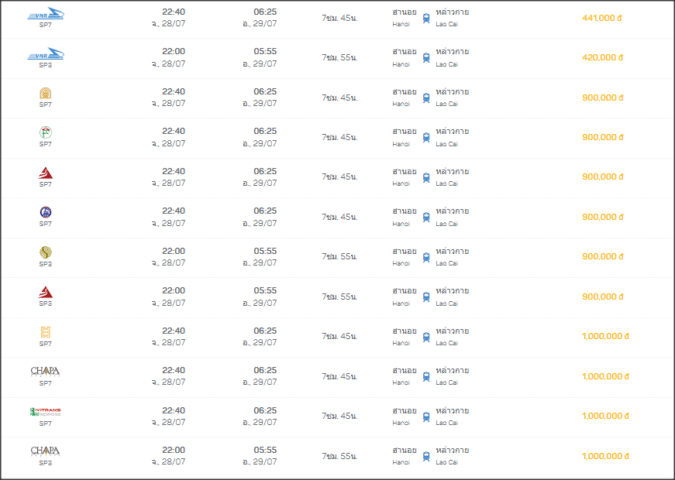
Task: Click the 22:00 departure time on the VNR SP3 row
Action: pos(173,52)
